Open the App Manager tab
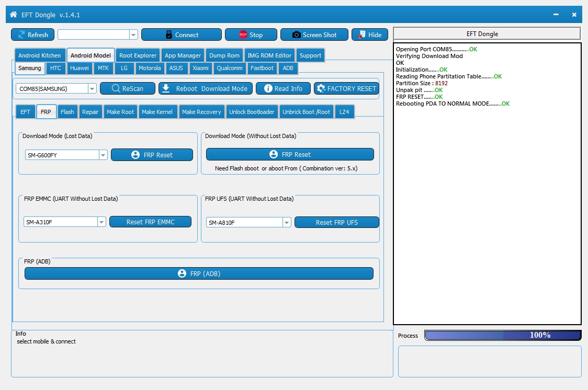The height and width of the screenshot is (390, 588). tap(183, 55)
